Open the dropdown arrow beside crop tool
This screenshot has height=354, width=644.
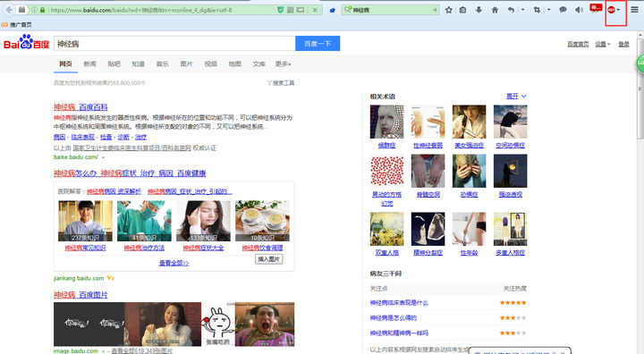click(x=548, y=10)
